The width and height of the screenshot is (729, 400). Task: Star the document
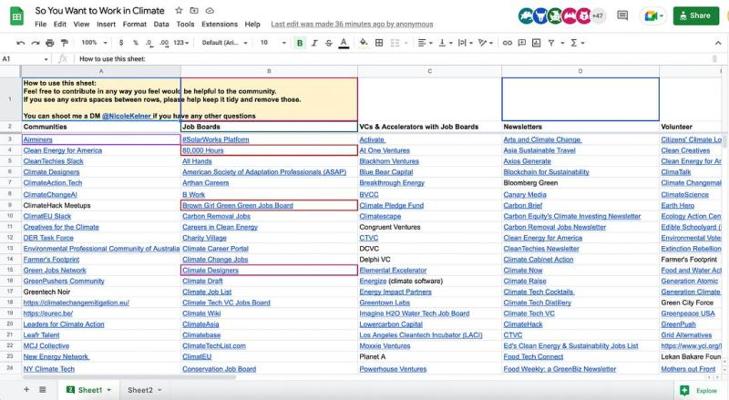tap(179, 10)
